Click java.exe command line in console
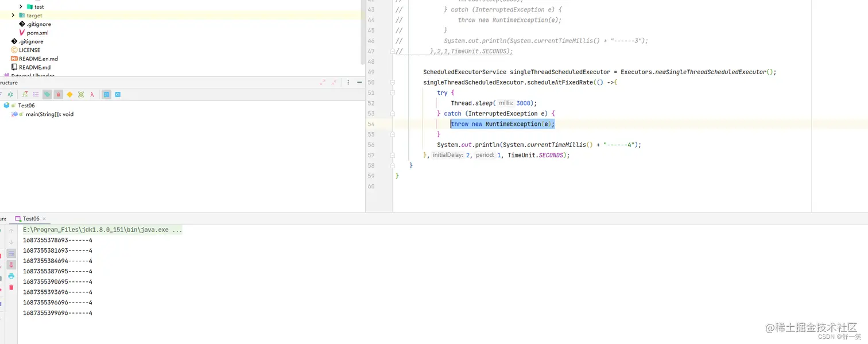Image resolution: width=868 pixels, height=344 pixels. (x=103, y=230)
